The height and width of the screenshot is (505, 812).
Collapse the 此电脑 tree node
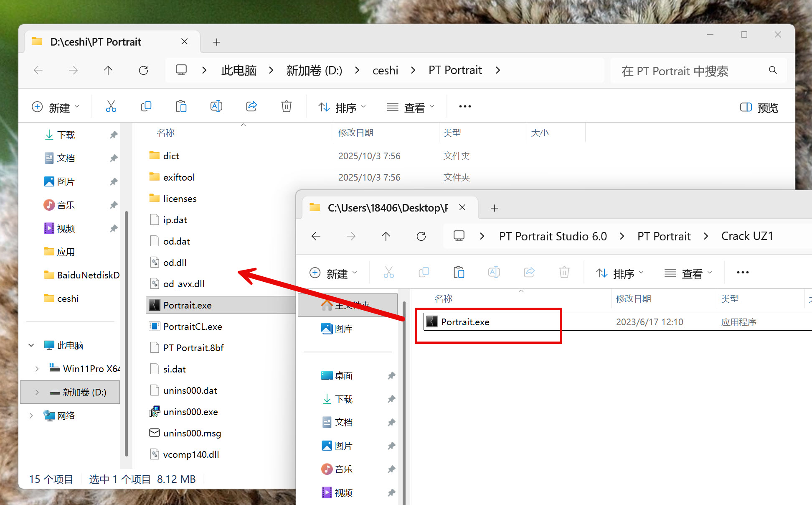(31, 345)
